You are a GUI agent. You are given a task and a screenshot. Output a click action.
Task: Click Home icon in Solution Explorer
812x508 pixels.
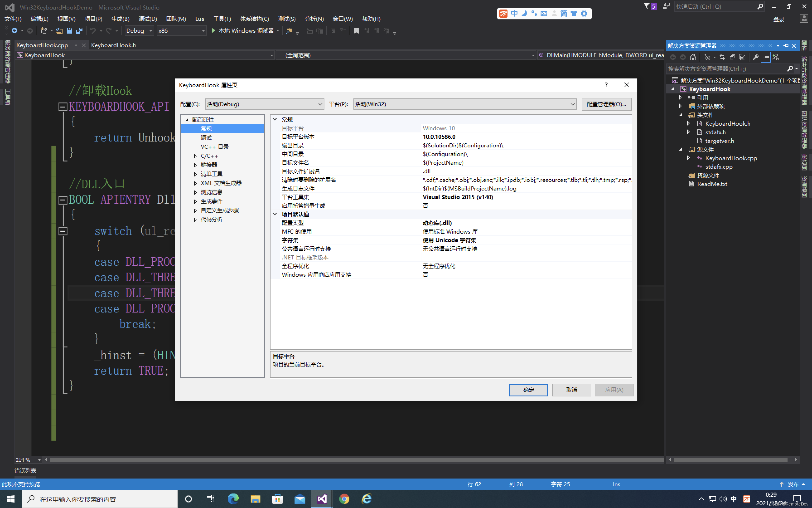coord(693,57)
